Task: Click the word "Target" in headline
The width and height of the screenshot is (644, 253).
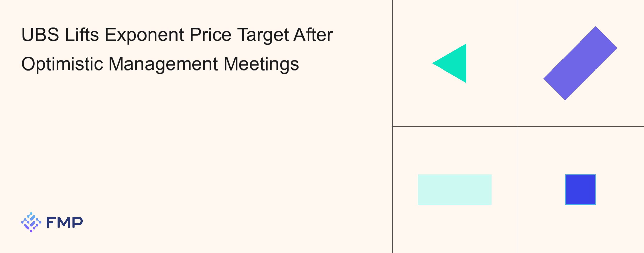Action: [x=263, y=35]
